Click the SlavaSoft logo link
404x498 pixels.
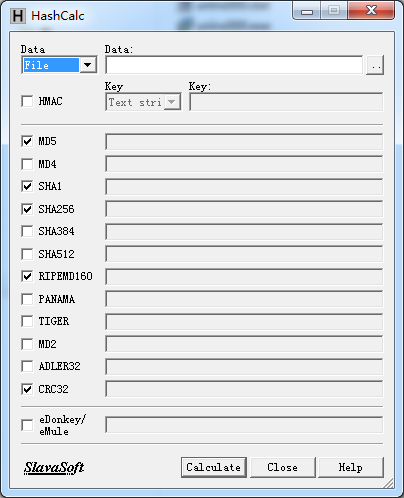click(x=54, y=468)
